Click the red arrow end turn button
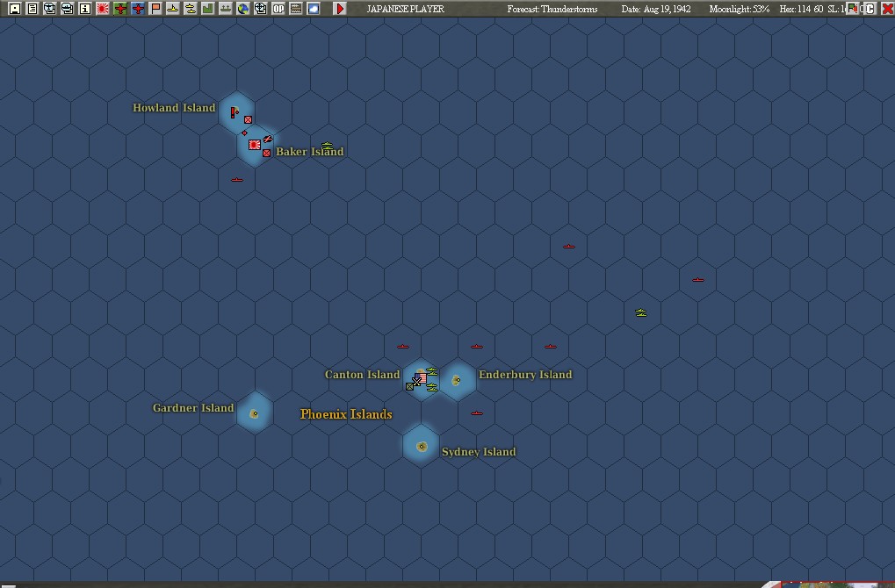Viewport: 895px width, 588px height. pos(340,9)
